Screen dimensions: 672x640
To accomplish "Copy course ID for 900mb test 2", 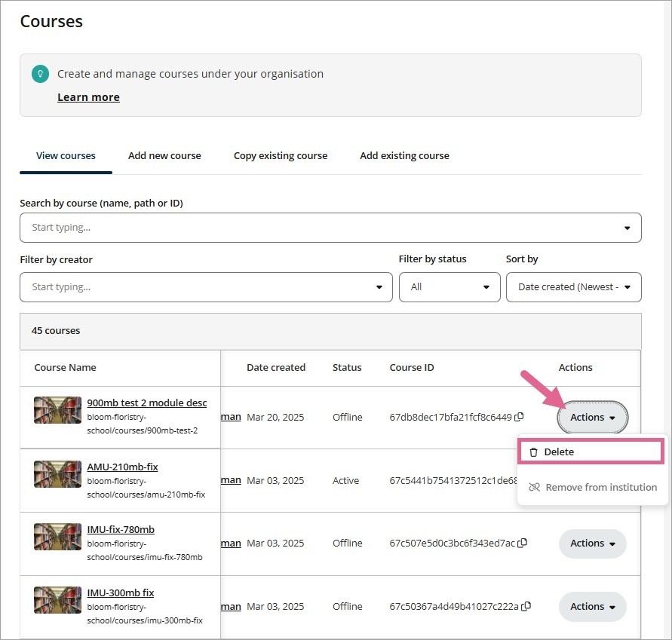I will click(x=519, y=417).
